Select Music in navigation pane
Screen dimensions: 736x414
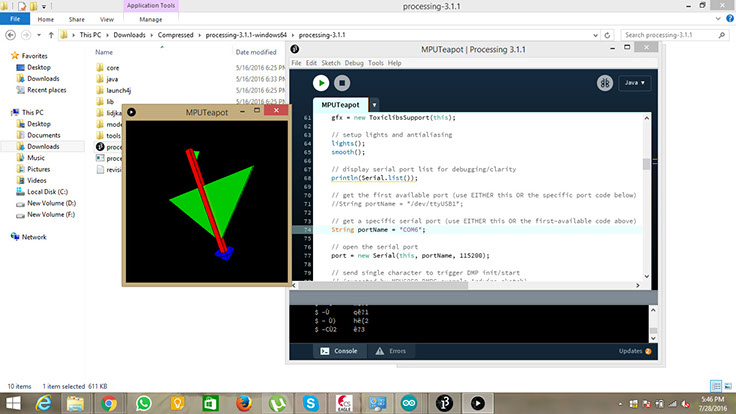tap(36, 158)
